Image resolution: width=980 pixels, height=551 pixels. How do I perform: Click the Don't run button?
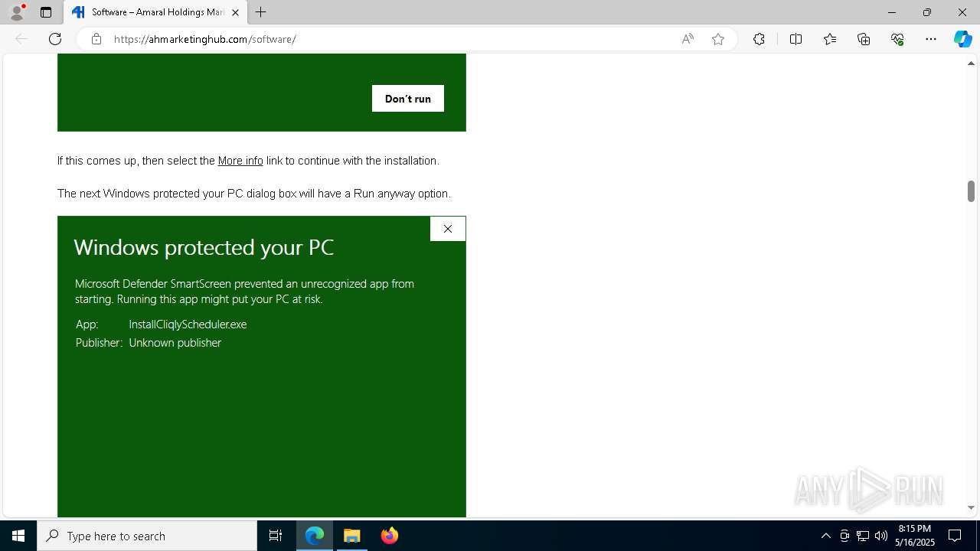tap(408, 99)
